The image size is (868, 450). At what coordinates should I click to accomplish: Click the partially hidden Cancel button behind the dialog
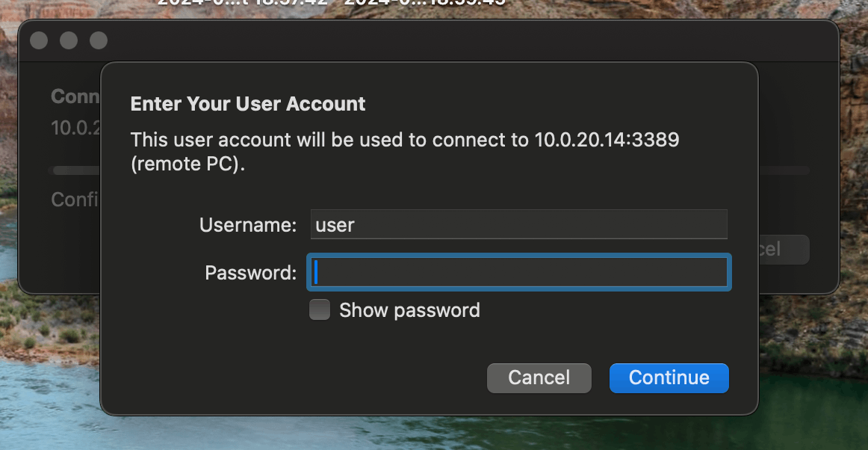pos(784,250)
